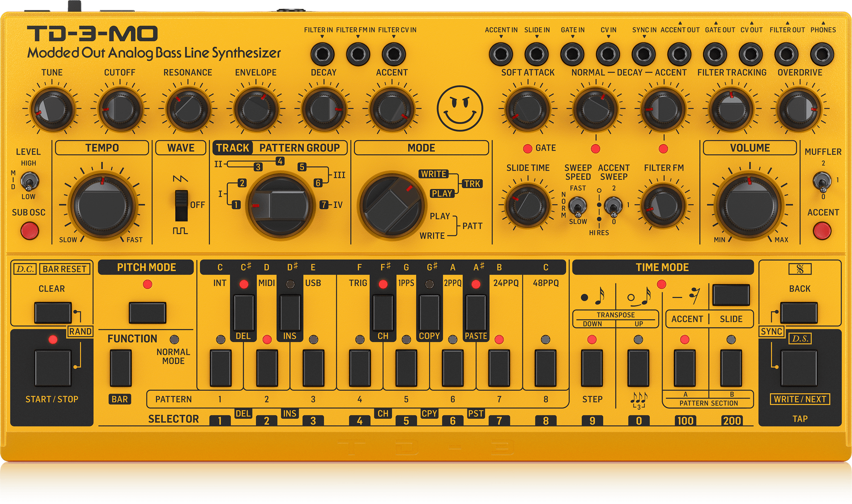Screen dimensions: 852x504
Task: Click the PHONES jack
Action: coord(822,54)
